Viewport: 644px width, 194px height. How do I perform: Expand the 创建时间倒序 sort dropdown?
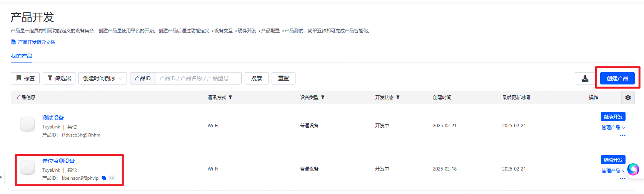point(103,78)
